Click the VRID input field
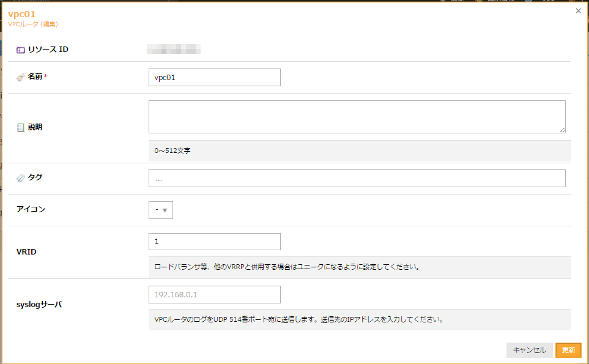Image resolution: width=589 pixels, height=364 pixels. point(214,242)
